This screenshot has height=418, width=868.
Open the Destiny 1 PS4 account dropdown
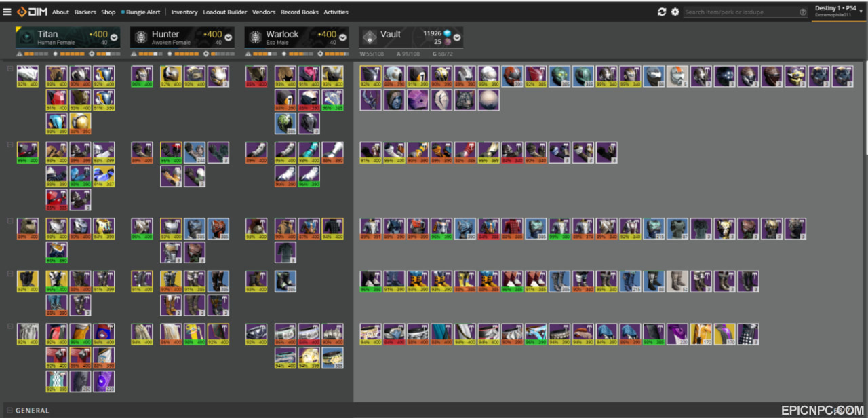(x=839, y=11)
